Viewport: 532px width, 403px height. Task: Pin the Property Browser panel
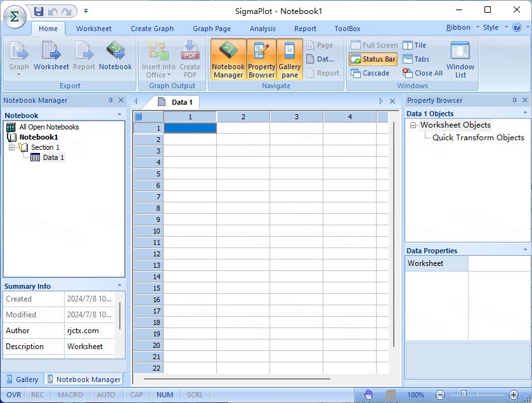[514, 100]
